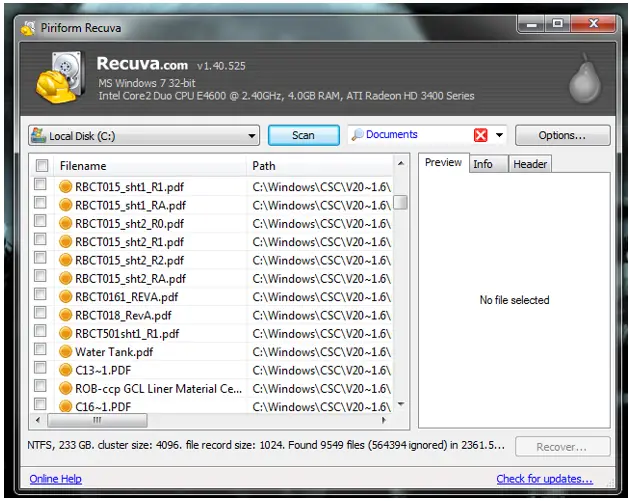629x501 pixels.
Task: Click the file list scroll down arrow
Action: [x=400, y=404]
